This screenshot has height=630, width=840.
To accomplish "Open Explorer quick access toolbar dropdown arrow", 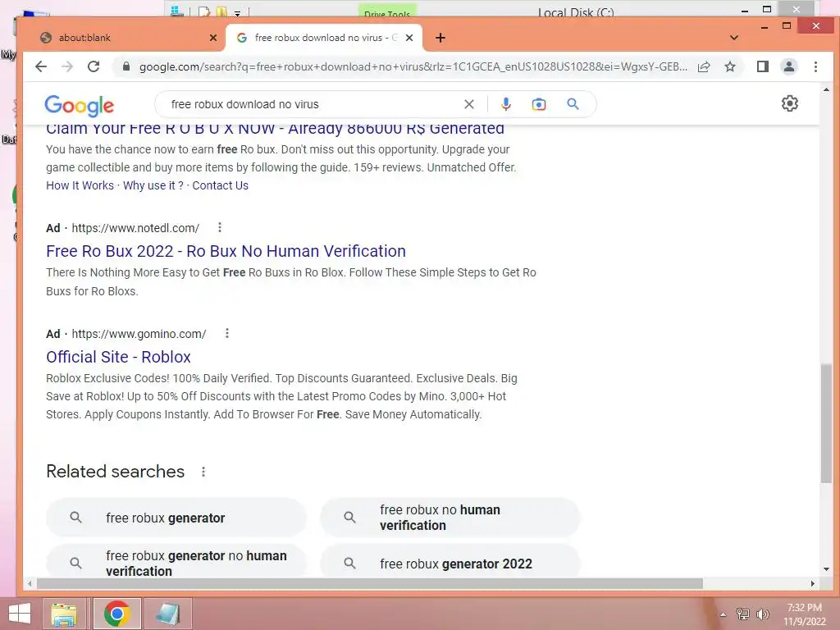I will tap(237, 12).
